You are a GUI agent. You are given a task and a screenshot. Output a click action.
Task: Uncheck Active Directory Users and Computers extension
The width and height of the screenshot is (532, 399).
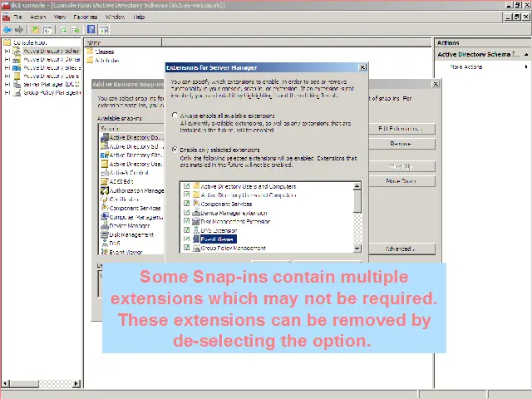tap(187, 186)
